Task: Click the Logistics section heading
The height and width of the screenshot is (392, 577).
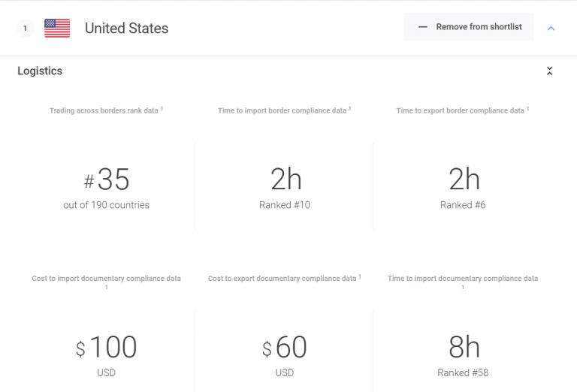Action: [40, 71]
